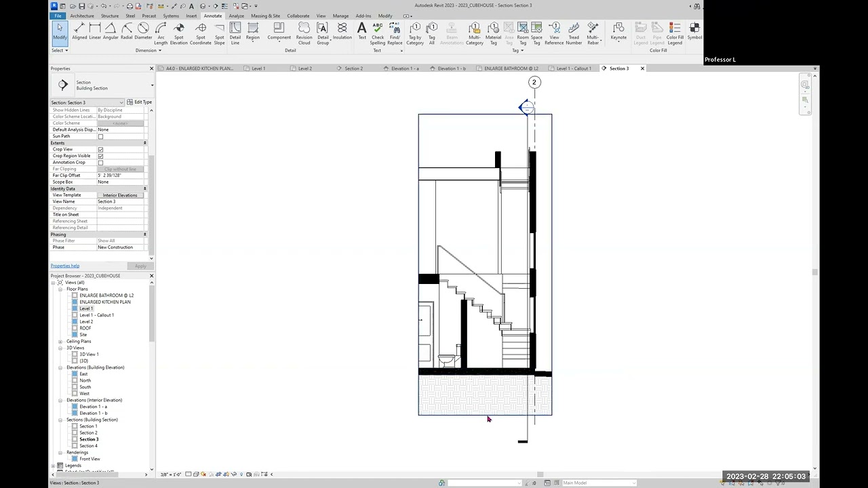Close the Section 3 view tab

tap(642, 68)
